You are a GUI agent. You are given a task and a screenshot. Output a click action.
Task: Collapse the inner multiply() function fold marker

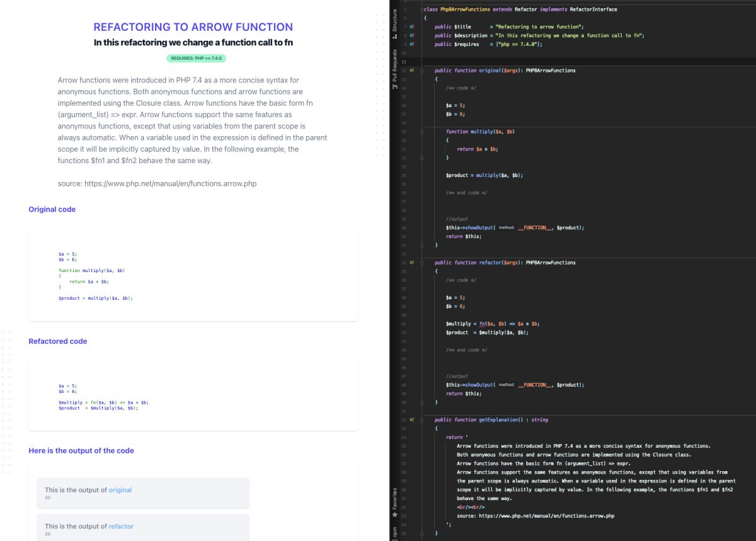pos(422,132)
